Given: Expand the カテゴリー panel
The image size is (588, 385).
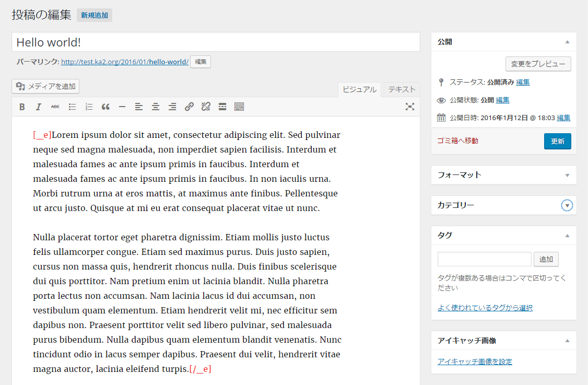Looking at the screenshot, I should pyautogui.click(x=567, y=205).
